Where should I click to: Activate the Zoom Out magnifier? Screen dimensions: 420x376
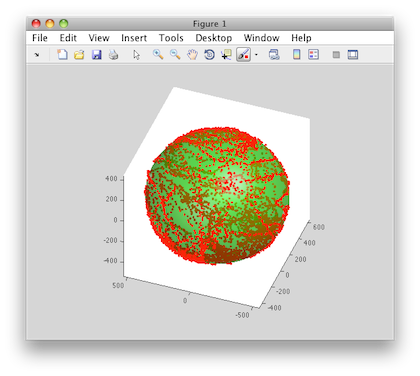point(175,54)
